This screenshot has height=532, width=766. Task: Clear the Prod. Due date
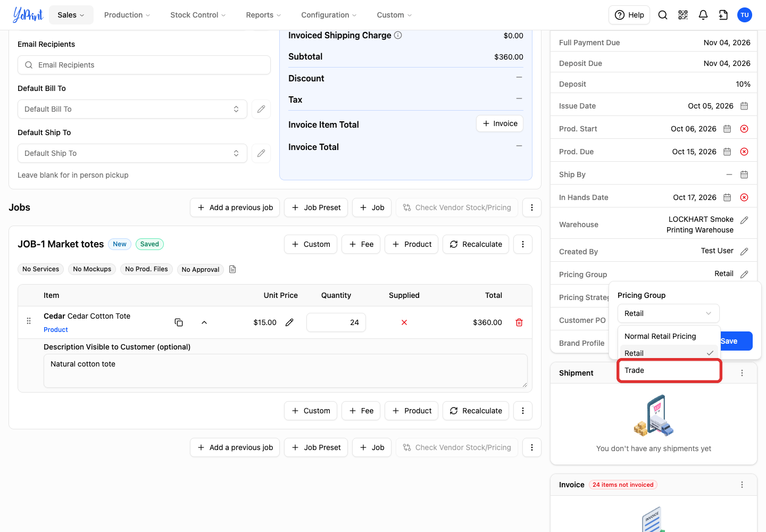744,152
